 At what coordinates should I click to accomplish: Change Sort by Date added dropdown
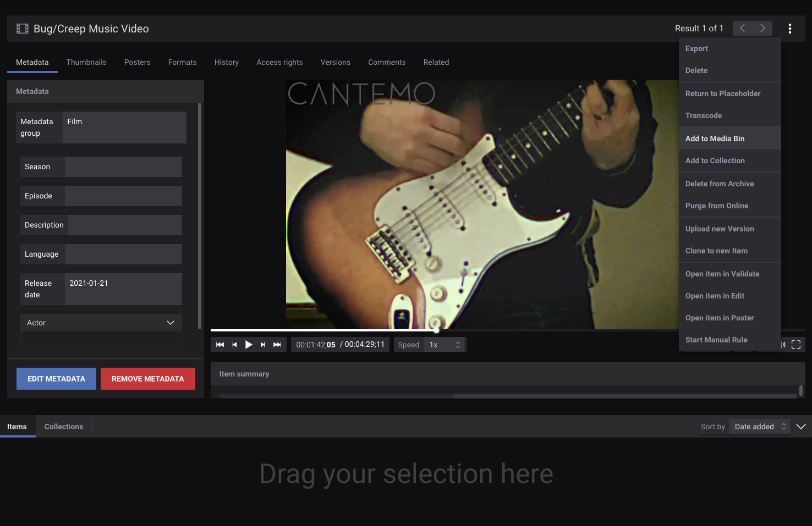[x=760, y=427]
